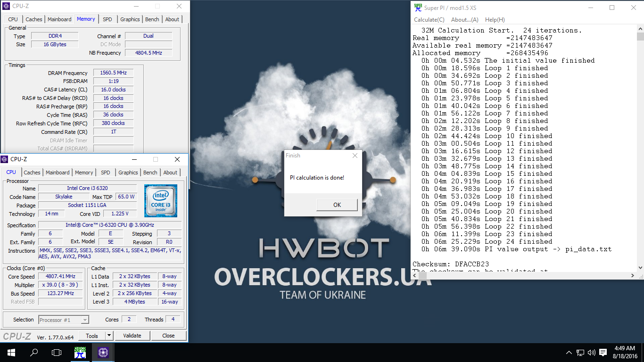Viewport: 644px width, 362px height.
Task: Click the Core VID 1.225 V value
Action: (x=120, y=214)
